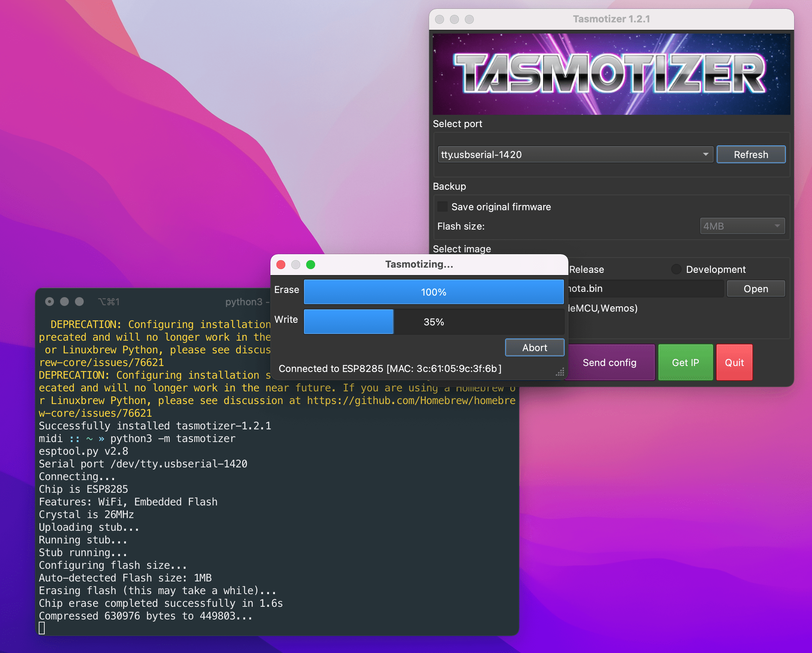The height and width of the screenshot is (653, 812).
Task: Click the Erase progress bar at 100%
Action: 434,292
